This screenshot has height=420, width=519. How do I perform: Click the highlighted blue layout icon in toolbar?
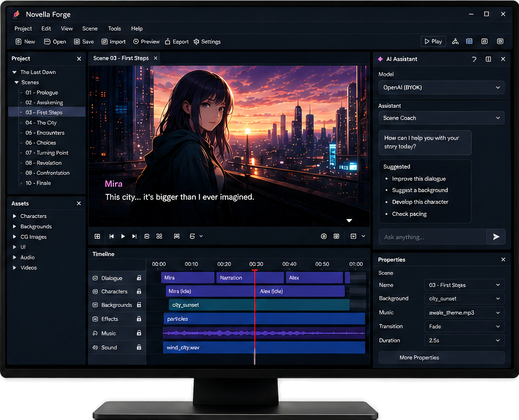pyautogui.click(x=469, y=41)
